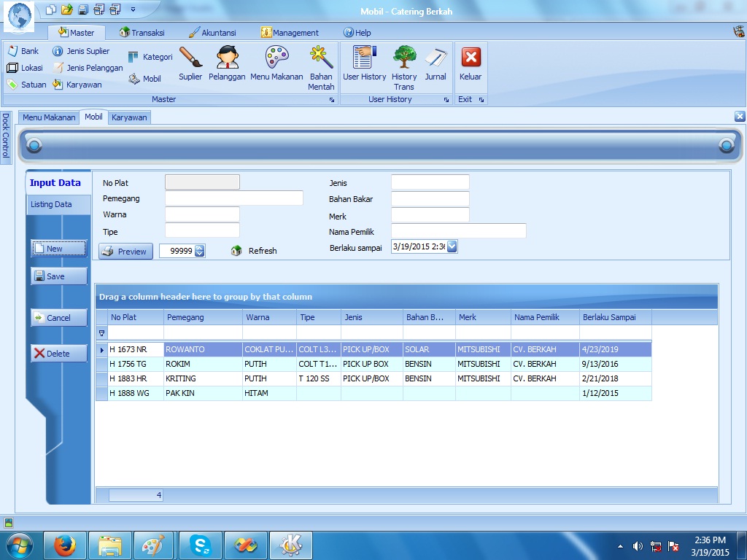Open the Berlaku sampai date dropdown

pos(452,246)
